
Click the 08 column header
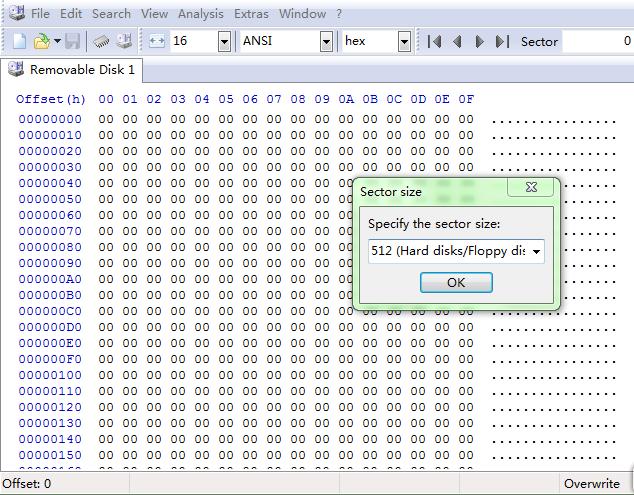point(298,99)
